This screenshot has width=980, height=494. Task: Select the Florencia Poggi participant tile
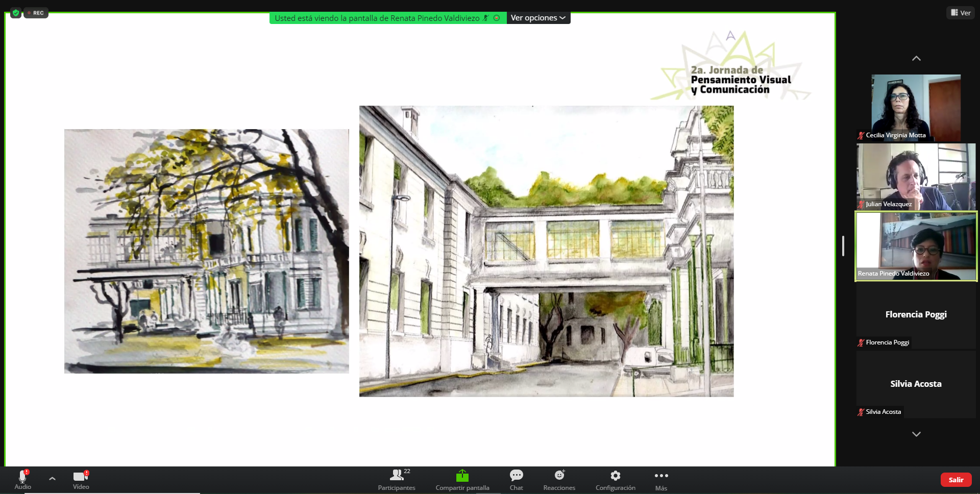coord(916,316)
